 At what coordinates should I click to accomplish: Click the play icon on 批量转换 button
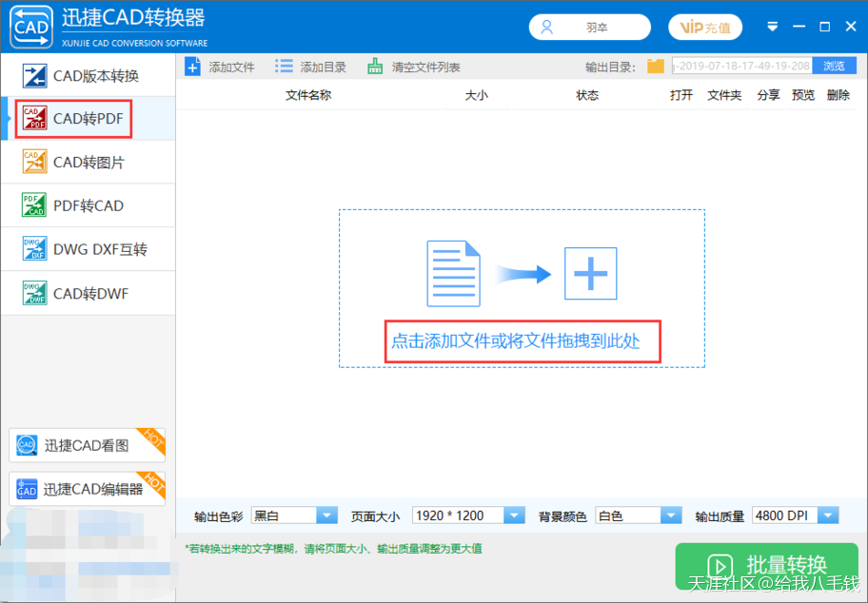[720, 566]
